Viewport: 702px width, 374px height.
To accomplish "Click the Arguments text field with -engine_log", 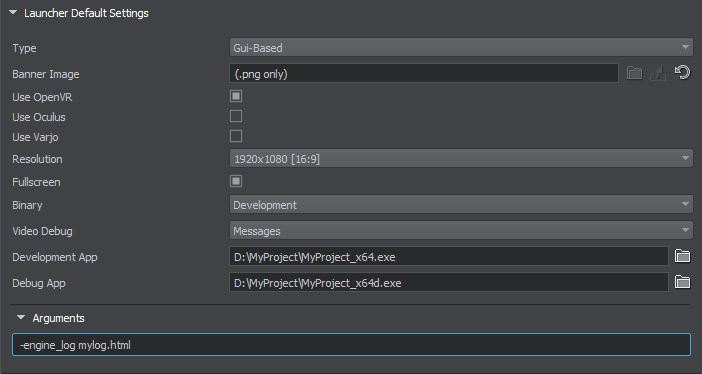I will 351,345.
